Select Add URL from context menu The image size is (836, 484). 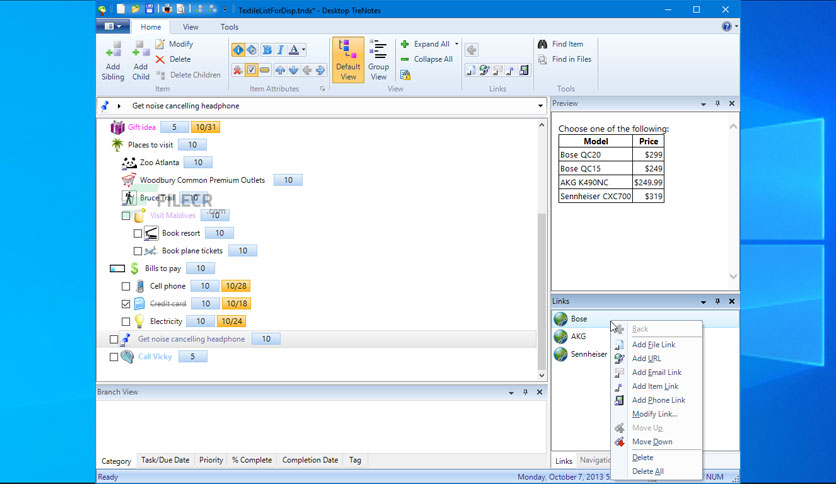pos(656,358)
